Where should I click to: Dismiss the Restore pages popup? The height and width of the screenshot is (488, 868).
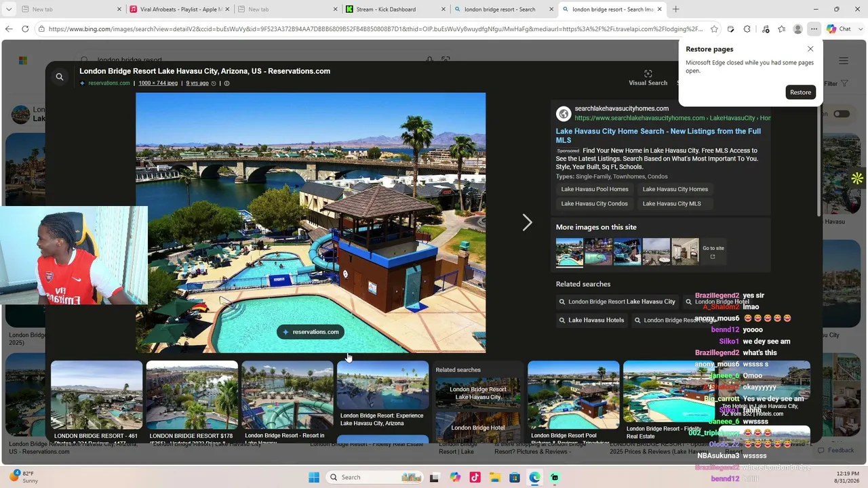tap(810, 49)
